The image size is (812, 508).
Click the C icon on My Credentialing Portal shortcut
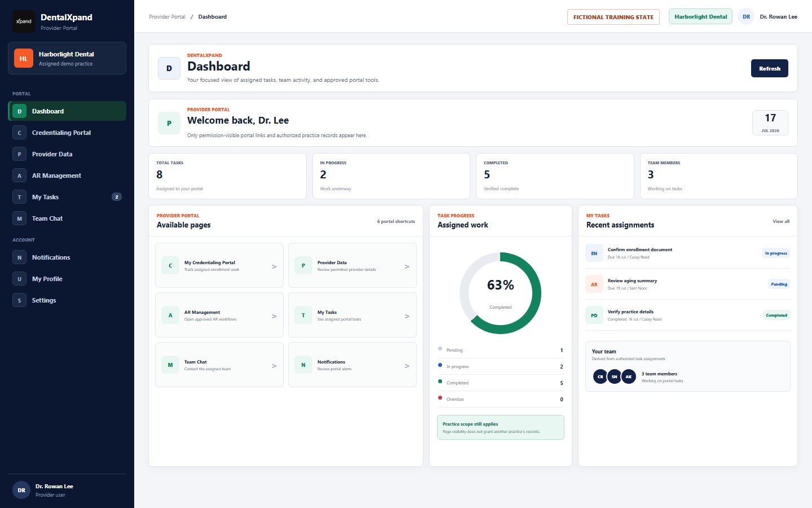click(170, 265)
